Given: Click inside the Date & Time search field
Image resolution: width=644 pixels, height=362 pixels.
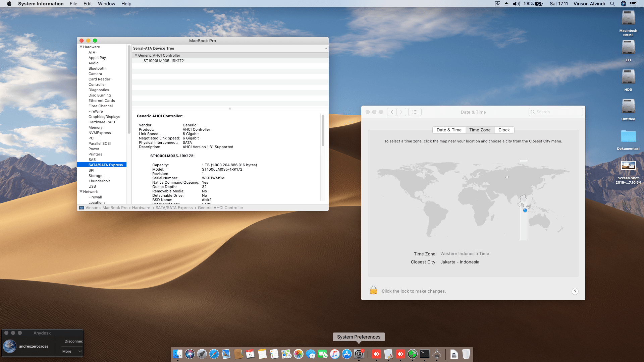Looking at the screenshot, I should (x=555, y=112).
